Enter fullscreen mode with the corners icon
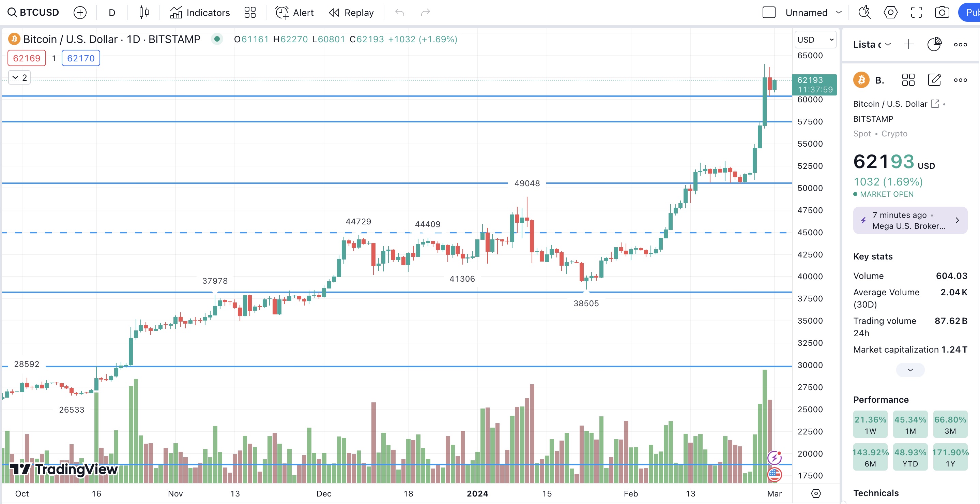980x504 pixels. [916, 13]
